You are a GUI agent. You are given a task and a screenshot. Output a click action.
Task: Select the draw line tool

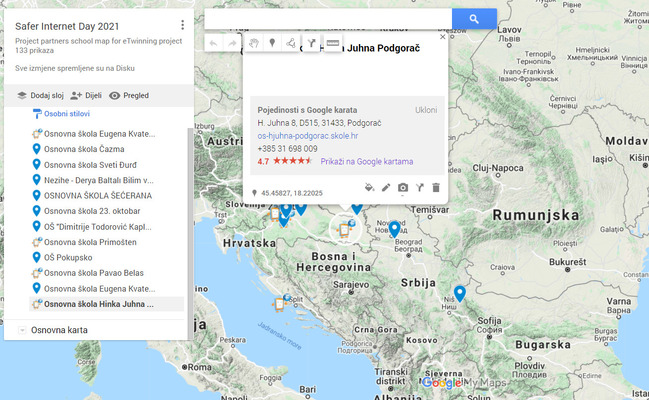[291, 43]
